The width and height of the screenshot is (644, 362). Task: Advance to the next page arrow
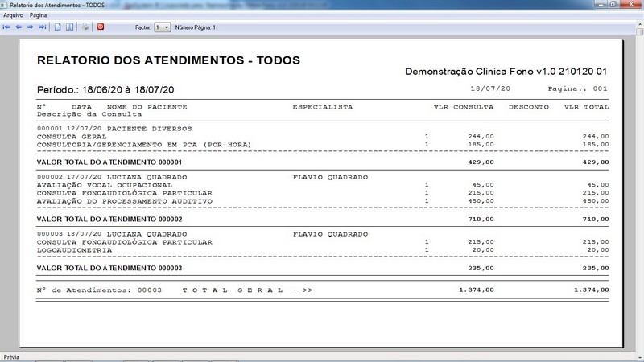[x=30, y=27]
